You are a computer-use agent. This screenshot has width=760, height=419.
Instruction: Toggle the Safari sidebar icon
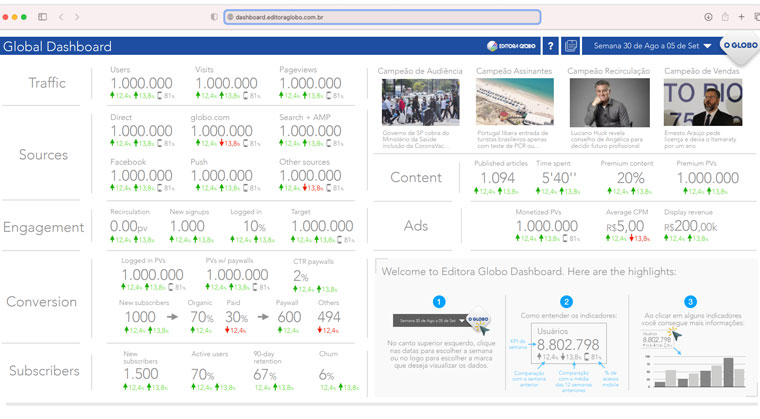(43, 17)
